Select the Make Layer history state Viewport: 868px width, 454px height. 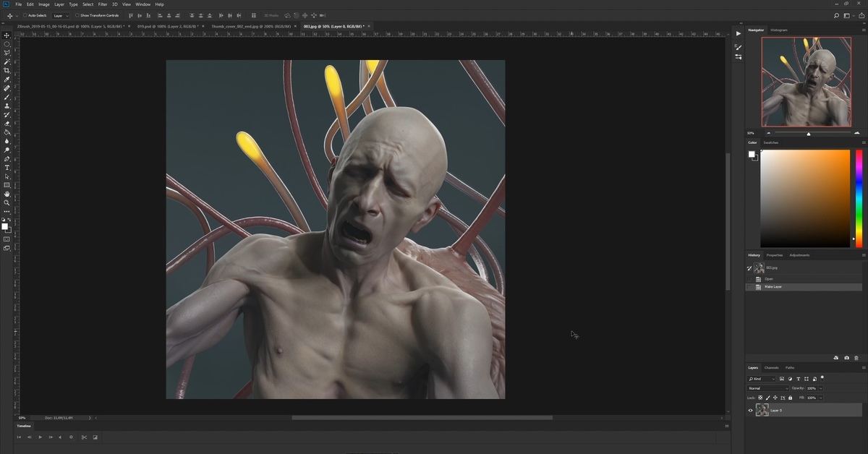click(773, 287)
